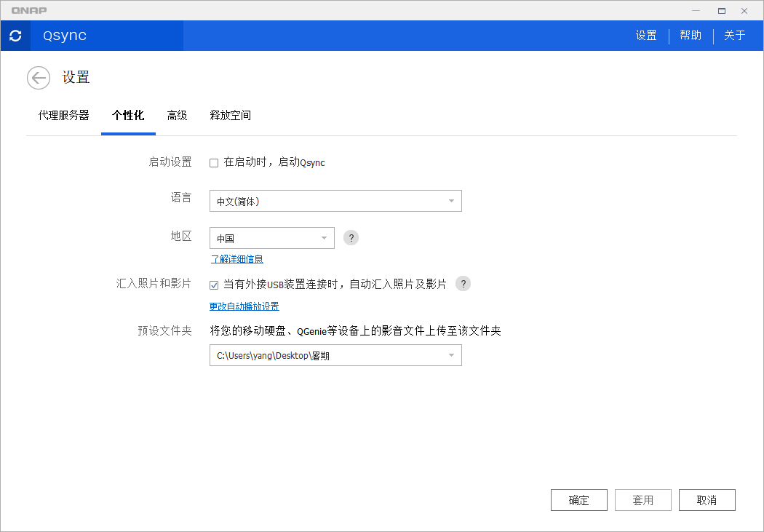Close the Qsync window
Screen dimensions: 764x532
(744, 11)
